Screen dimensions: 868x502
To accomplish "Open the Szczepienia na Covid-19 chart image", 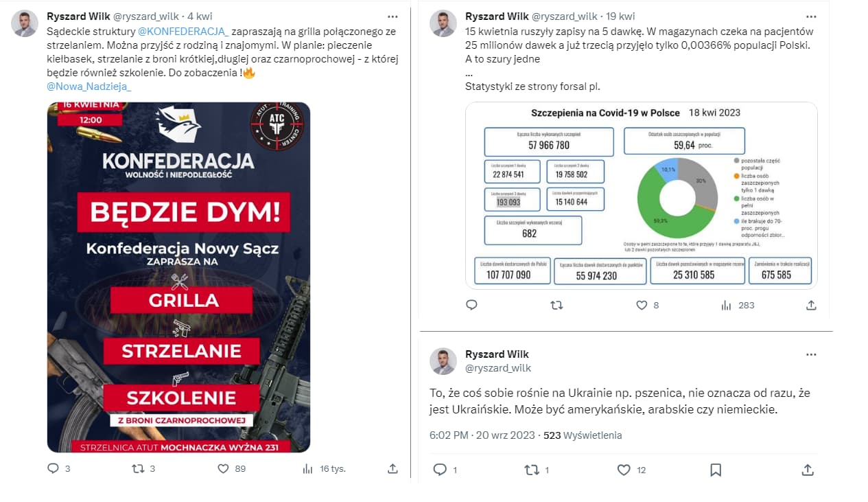I will [642, 196].
